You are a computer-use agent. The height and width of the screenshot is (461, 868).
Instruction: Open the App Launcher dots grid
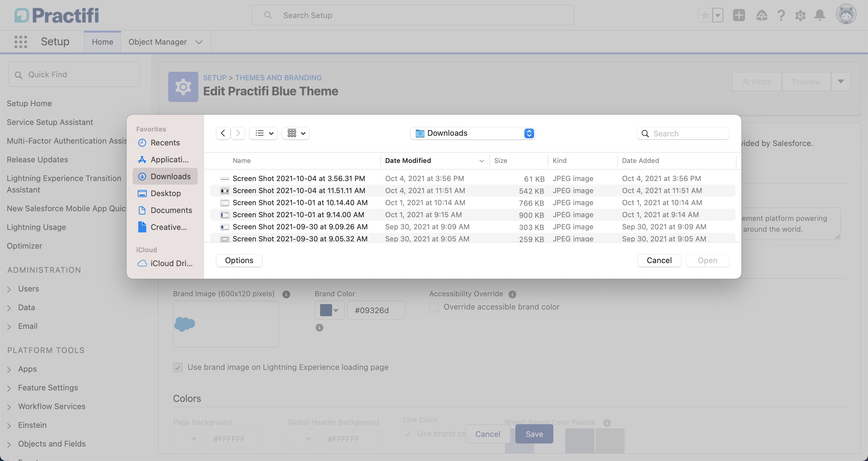(x=20, y=42)
